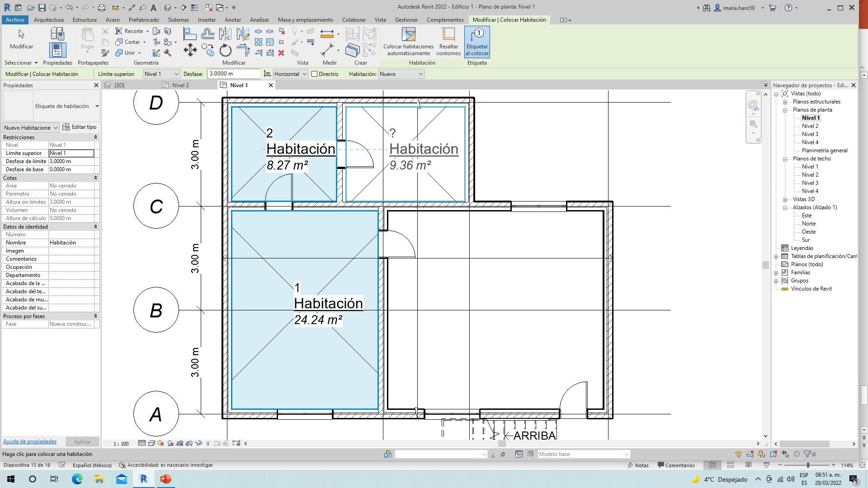Open the Límite superior Nivel 1 dropdown
Viewport: 868px width, 488px height.
click(161, 74)
